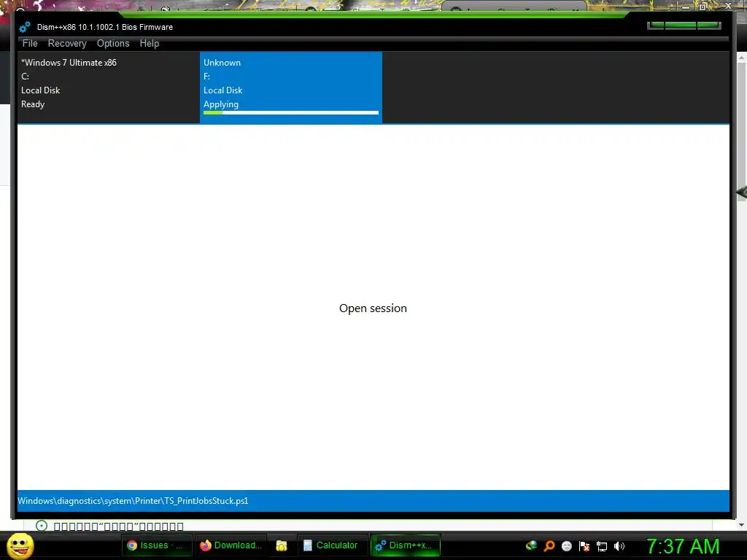Switch to Chrome Issues taskbar button

[157, 545]
